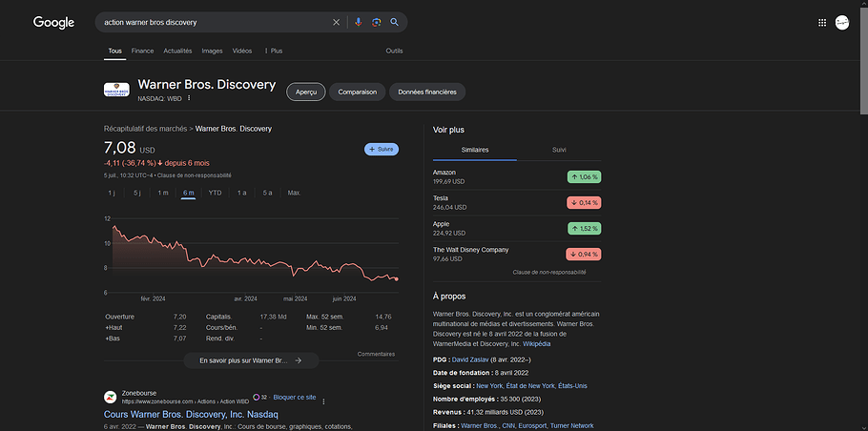Click the chart's latest price endpoint dot
868x431 pixels.
(x=397, y=278)
